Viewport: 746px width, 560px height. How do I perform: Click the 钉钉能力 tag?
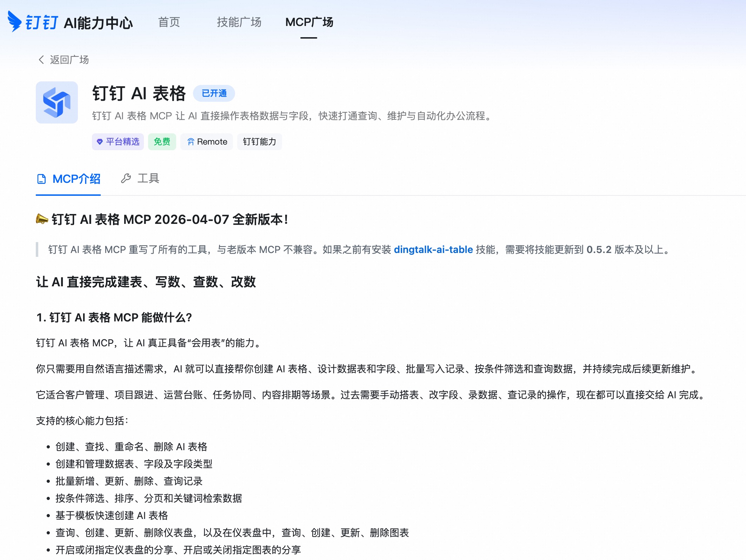click(260, 142)
